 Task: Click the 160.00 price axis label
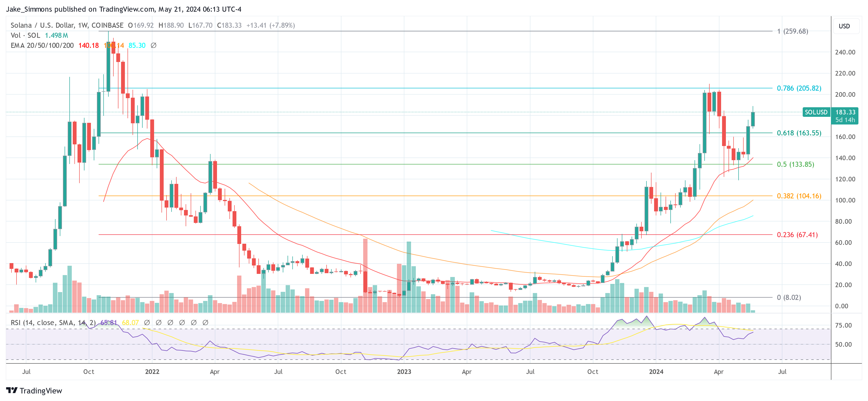coord(845,137)
